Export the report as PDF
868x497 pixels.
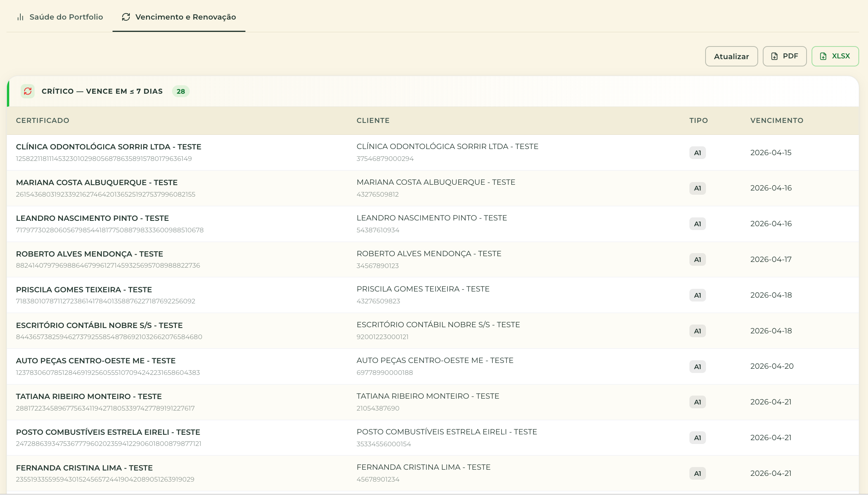784,56
